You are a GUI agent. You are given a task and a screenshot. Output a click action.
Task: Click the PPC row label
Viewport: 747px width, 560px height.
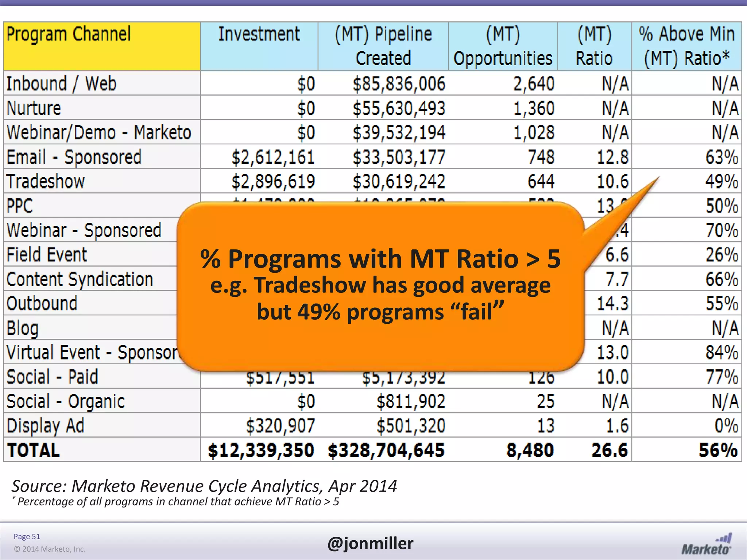(x=20, y=206)
